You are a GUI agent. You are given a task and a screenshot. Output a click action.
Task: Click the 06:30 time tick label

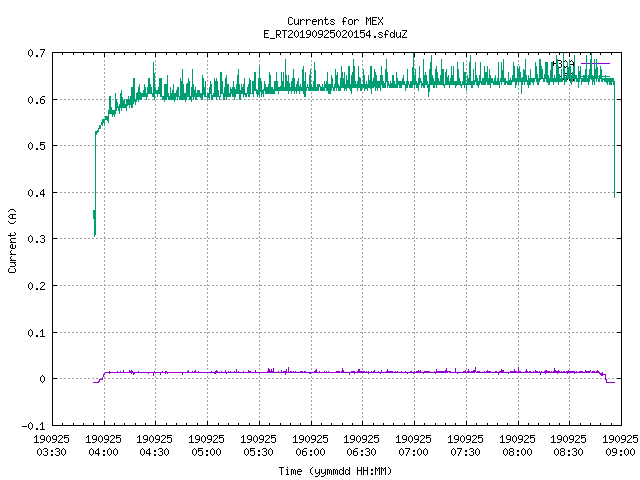point(361,452)
